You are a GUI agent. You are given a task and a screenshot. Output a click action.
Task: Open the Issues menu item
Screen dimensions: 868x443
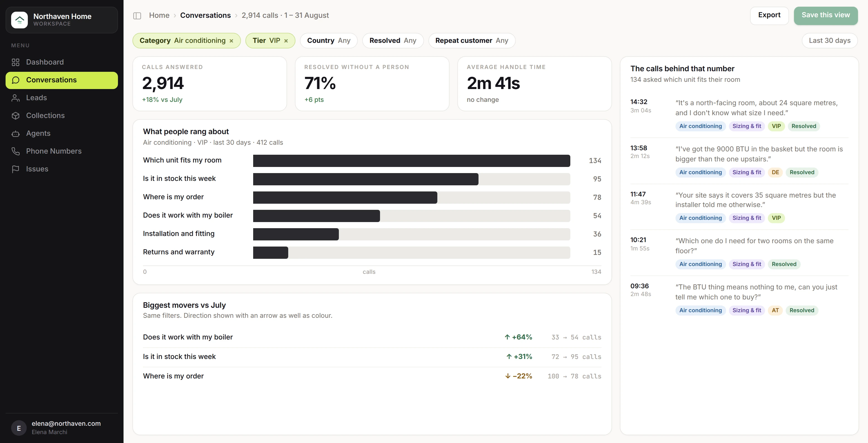point(62,169)
